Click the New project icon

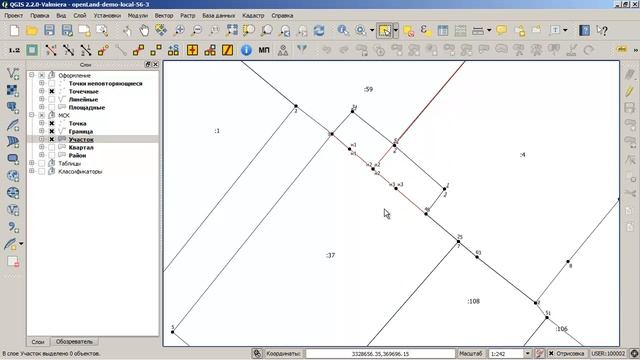pos(14,31)
